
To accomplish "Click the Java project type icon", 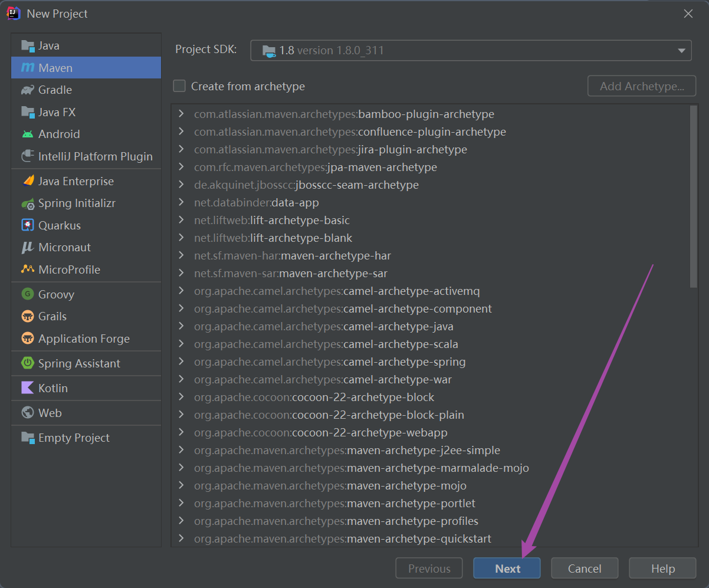I will coord(28,45).
